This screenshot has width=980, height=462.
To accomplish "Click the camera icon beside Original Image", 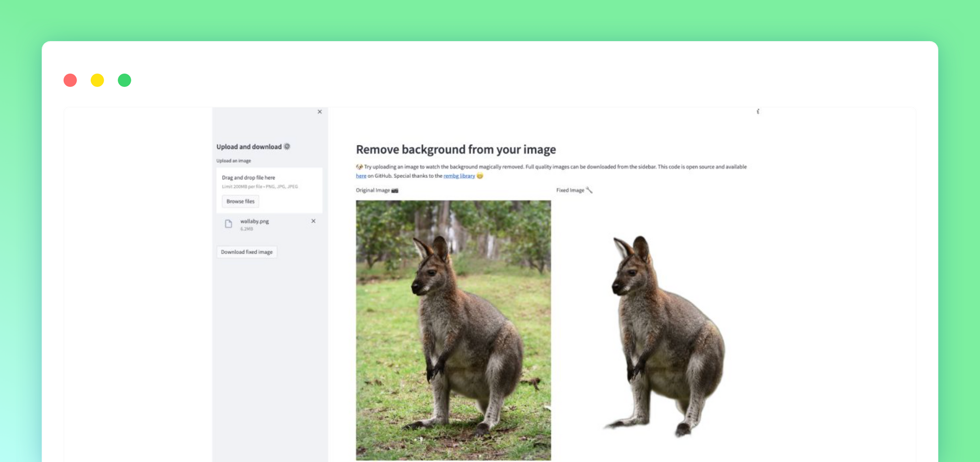I will 395,190.
